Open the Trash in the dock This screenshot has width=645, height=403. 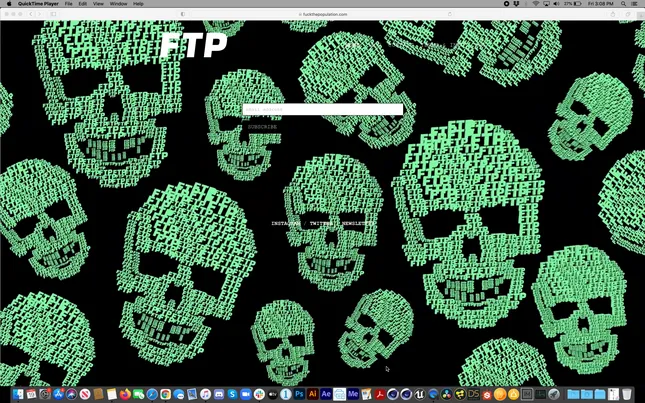point(626,394)
